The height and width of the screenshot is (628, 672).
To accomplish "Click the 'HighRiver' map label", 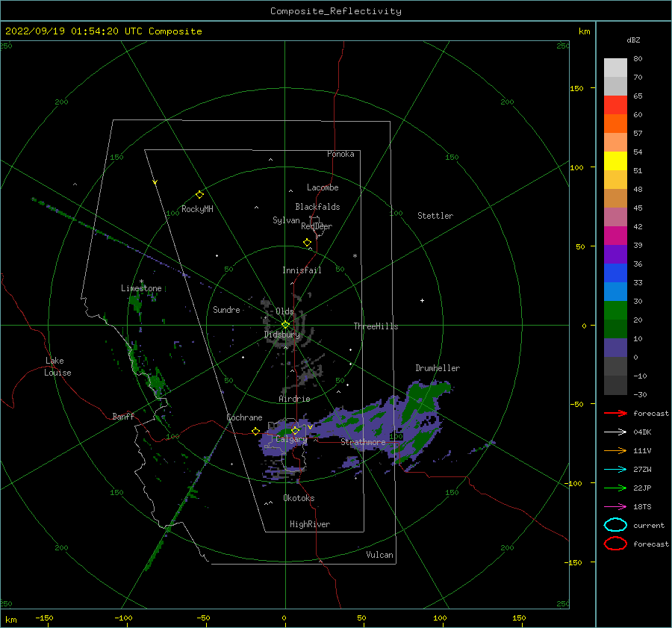I will pyautogui.click(x=310, y=524).
